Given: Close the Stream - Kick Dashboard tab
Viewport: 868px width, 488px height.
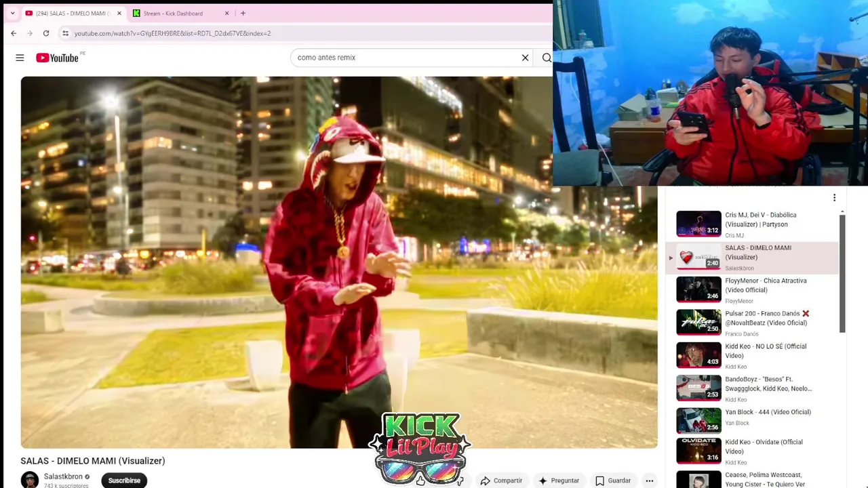Looking at the screenshot, I should pos(226,13).
